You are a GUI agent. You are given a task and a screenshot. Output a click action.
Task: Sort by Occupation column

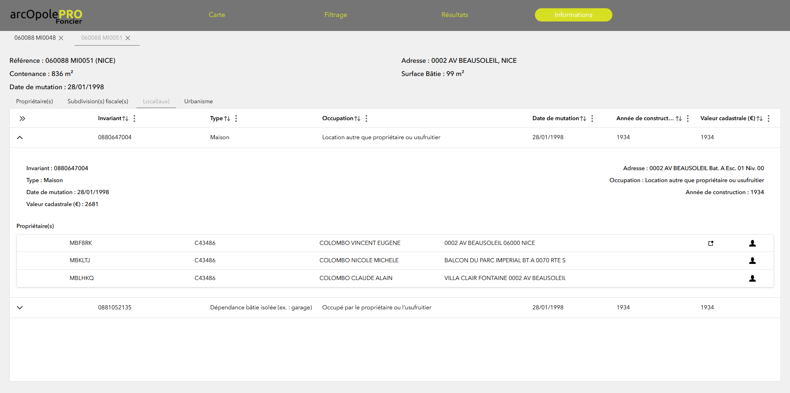click(x=357, y=118)
